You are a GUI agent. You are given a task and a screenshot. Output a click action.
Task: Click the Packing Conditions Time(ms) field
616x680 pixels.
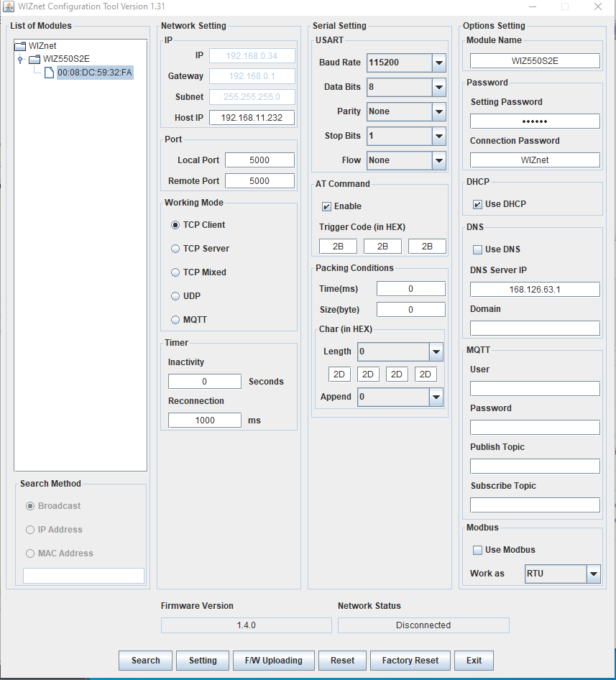(411, 289)
